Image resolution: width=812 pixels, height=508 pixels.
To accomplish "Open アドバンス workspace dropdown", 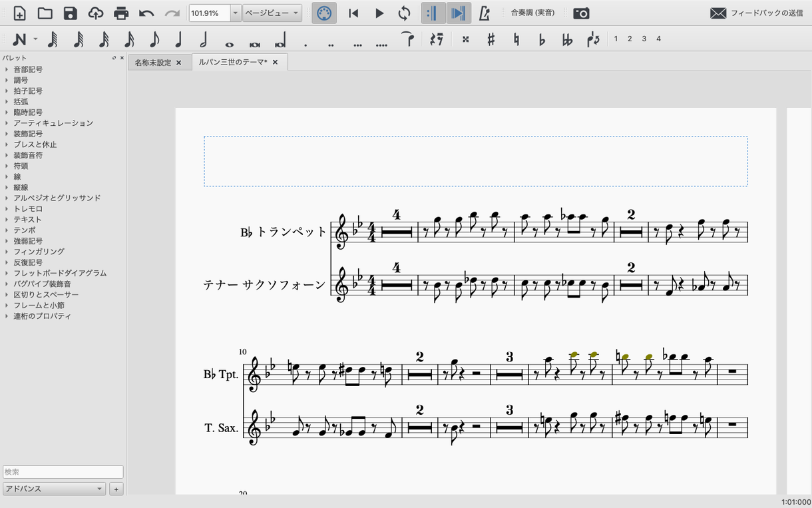I will [x=54, y=489].
